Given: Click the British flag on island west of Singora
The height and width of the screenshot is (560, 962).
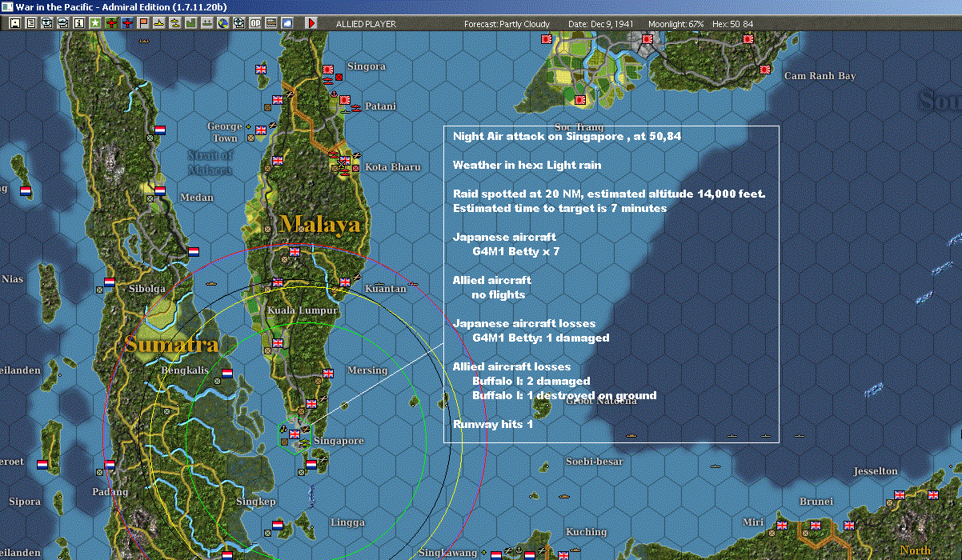Looking at the screenshot, I should click(x=261, y=70).
